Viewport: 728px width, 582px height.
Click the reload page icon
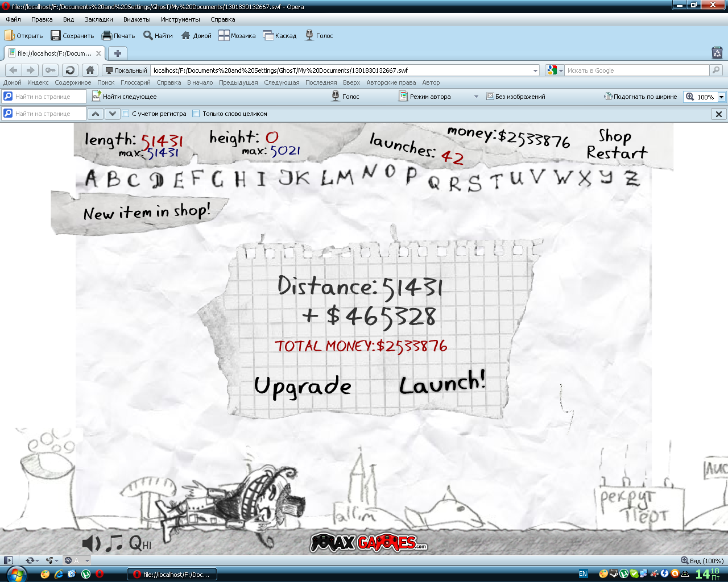70,70
